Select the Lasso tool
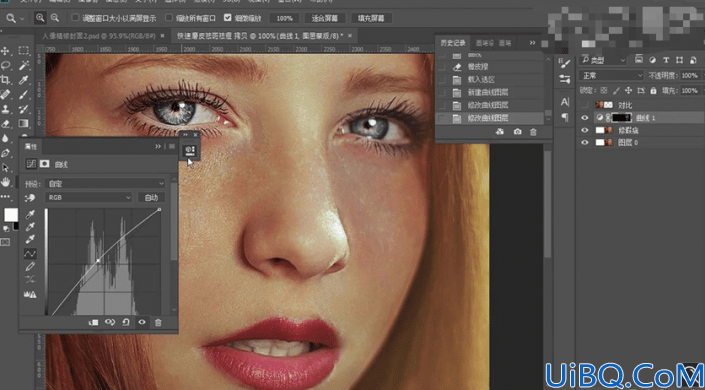This screenshot has height=390, width=705. pyautogui.click(x=5, y=66)
